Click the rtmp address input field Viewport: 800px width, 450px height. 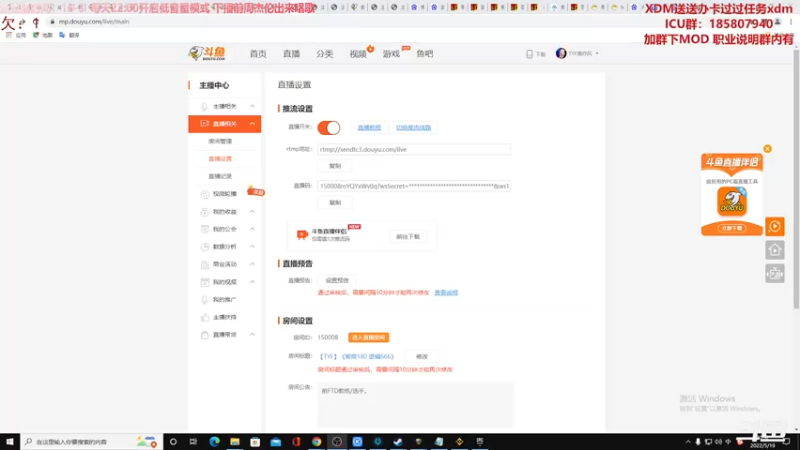(414, 149)
